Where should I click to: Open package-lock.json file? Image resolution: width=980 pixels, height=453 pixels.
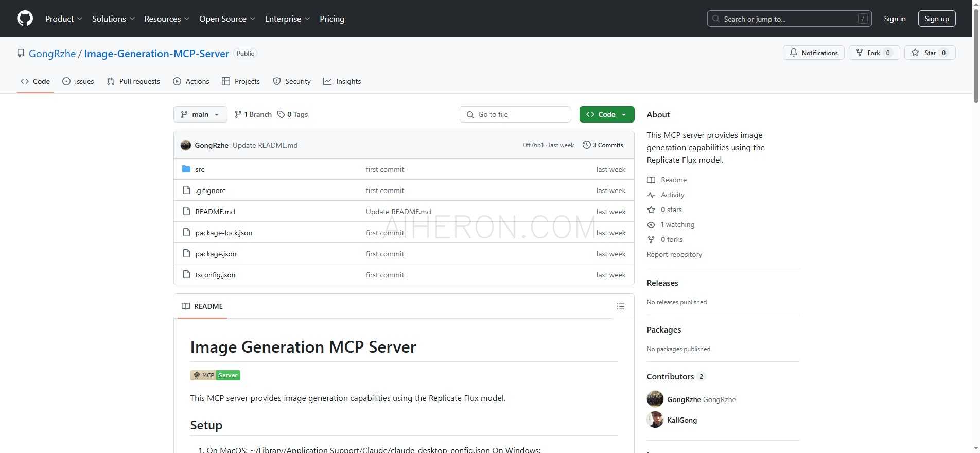pos(224,233)
